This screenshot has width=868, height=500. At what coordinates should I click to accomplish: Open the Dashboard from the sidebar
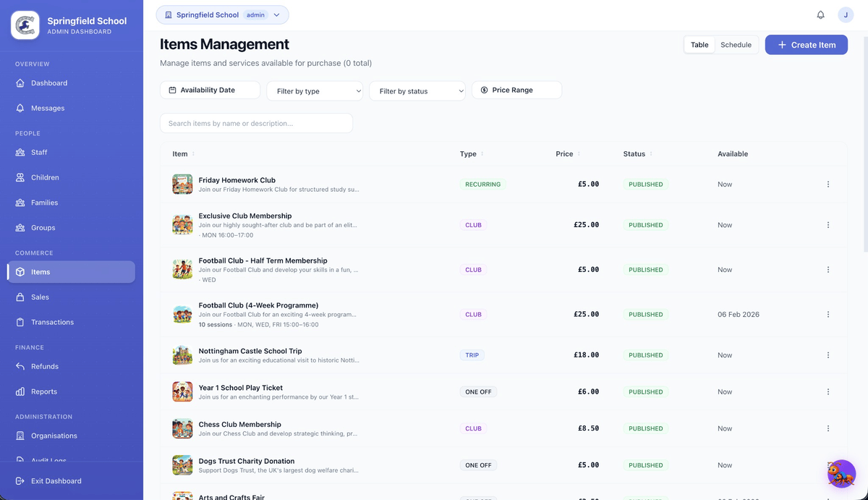(x=49, y=82)
